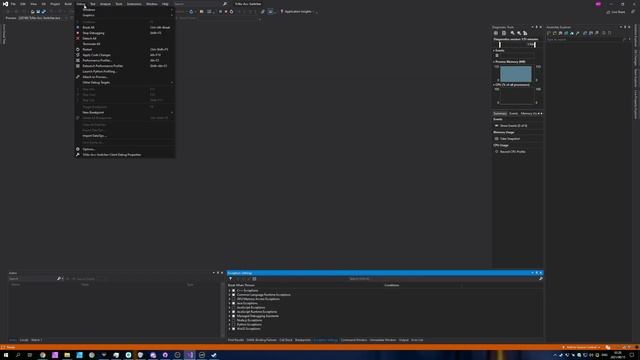Viewport: 640px width, 360px height.
Task: Toggle Managed Debugging Assistants checkbox
Action: [233, 316]
